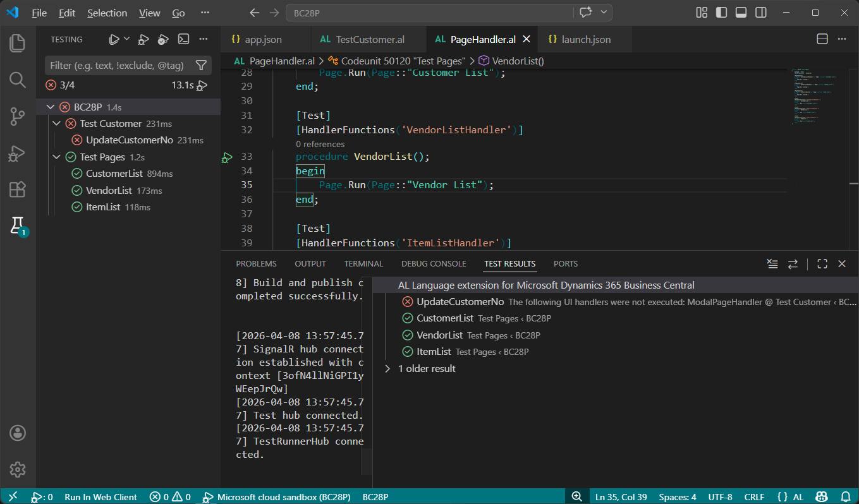Expand the 1 older result entry
The width and height of the screenshot is (859, 504).
(388, 368)
